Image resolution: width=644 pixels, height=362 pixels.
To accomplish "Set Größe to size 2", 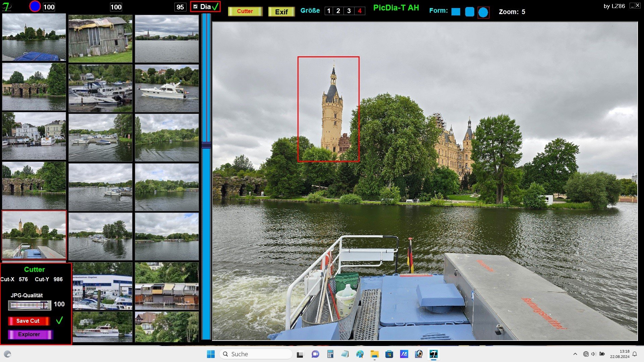I will coord(338,11).
